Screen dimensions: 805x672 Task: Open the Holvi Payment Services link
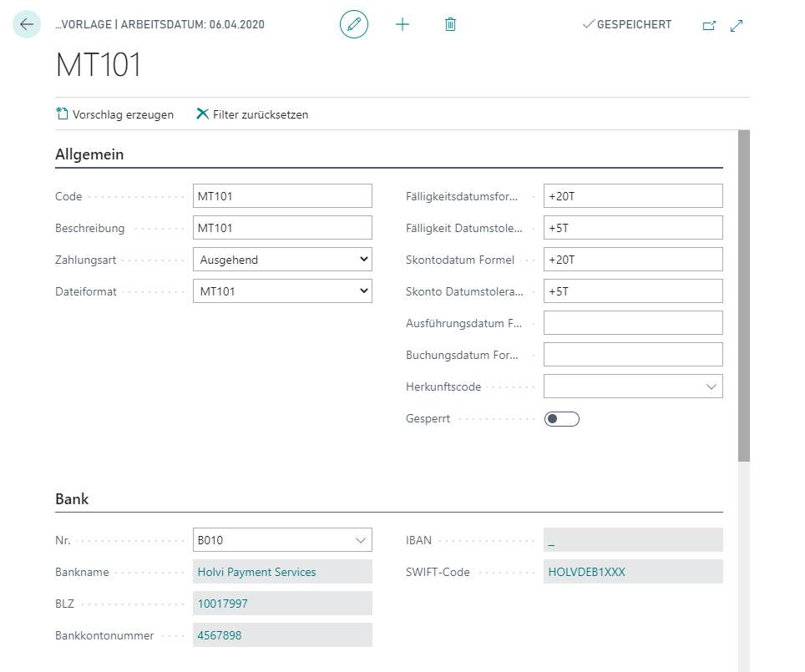pyautogui.click(x=257, y=572)
